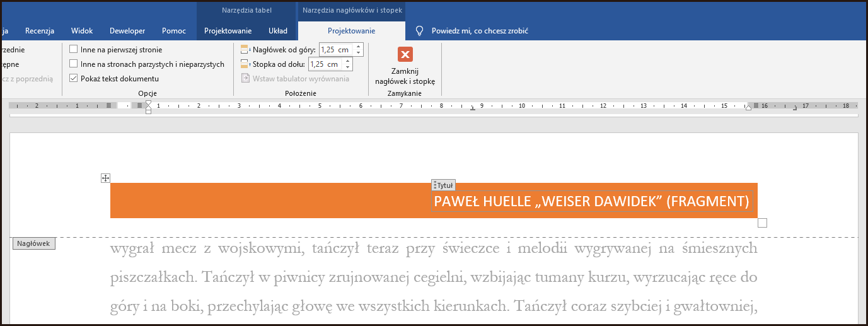
Task: Click the Tytuł content control tag
Action: click(444, 185)
